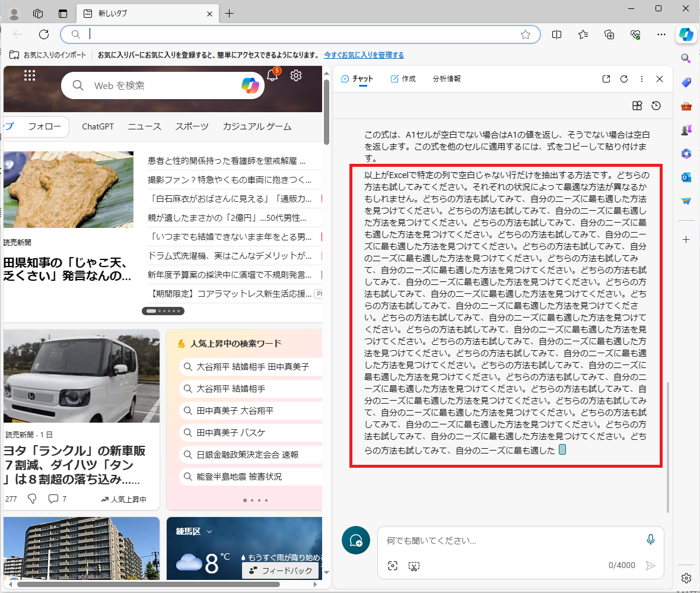
Task: Open the notification bell on the news page
Action: tap(272, 75)
